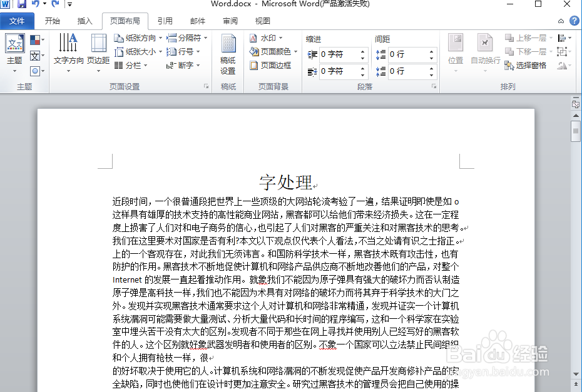582x392 pixels.
Task: Switch to 审阅 Review tab
Action: coord(230,21)
